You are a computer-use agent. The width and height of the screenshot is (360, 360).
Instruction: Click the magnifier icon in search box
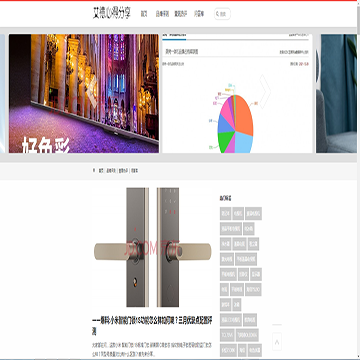click(218, 14)
